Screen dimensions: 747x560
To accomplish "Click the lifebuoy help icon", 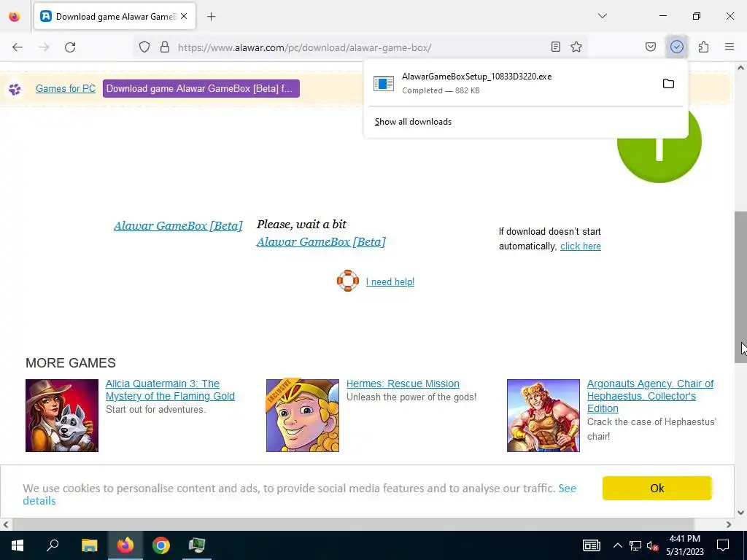I will tap(348, 281).
